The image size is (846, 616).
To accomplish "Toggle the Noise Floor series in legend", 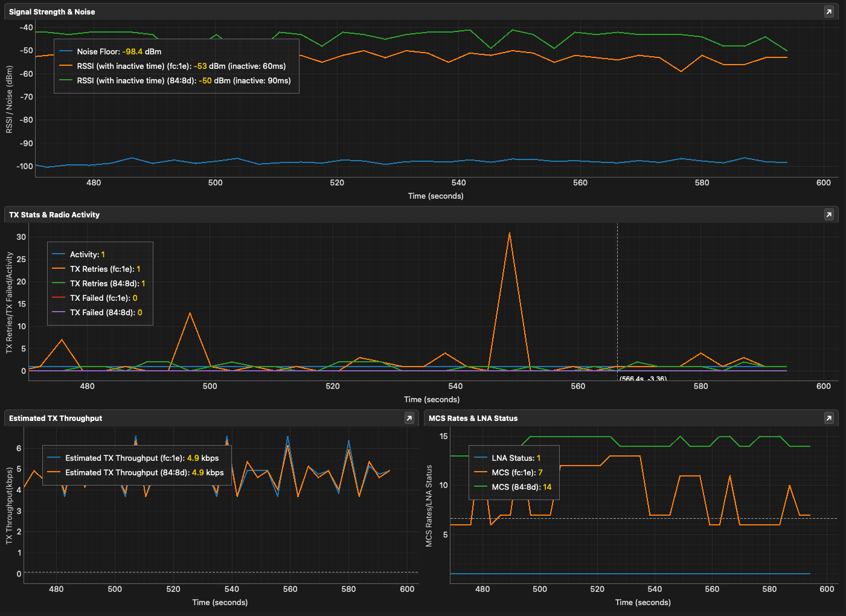I will pyautogui.click(x=119, y=52).
